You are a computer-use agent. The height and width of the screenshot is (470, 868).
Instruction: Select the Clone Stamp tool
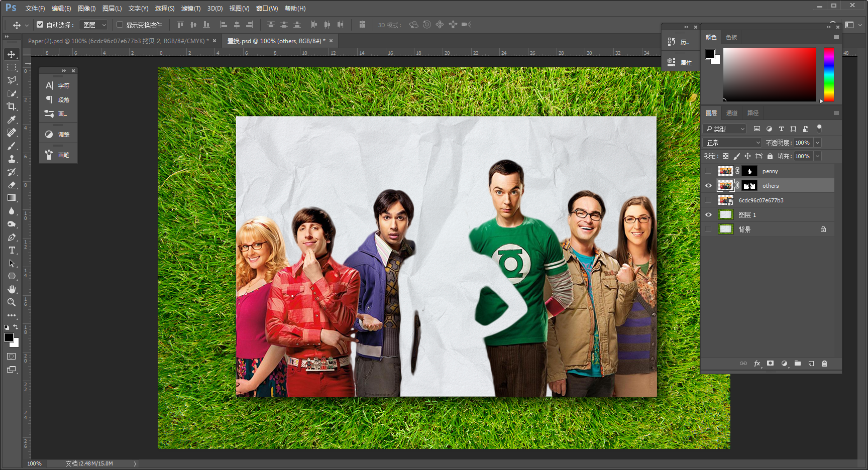tap(12, 159)
